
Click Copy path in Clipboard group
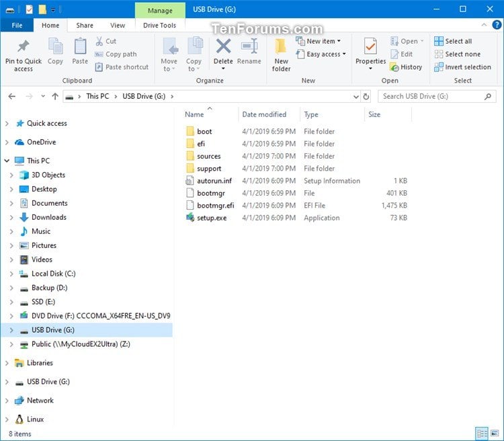[116, 54]
